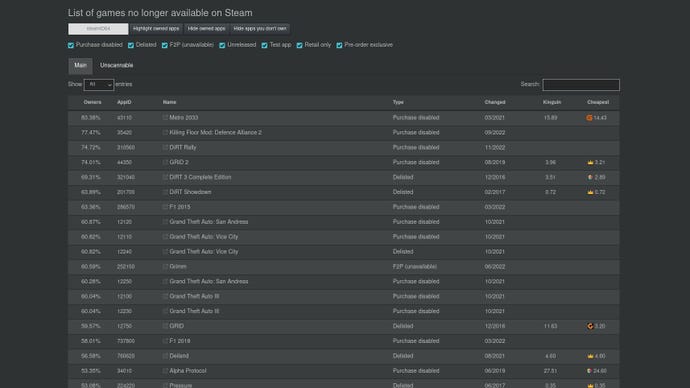Viewport: 690px width, 388px height.
Task: Sort by the Cheapest column header
Action: pyautogui.click(x=598, y=102)
